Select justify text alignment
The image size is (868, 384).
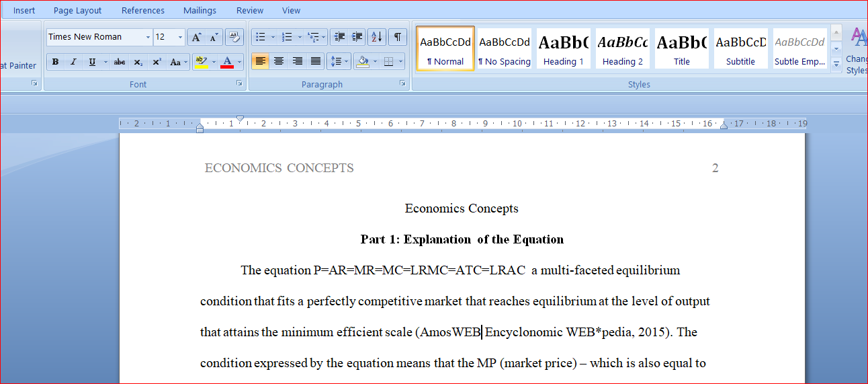(315, 61)
